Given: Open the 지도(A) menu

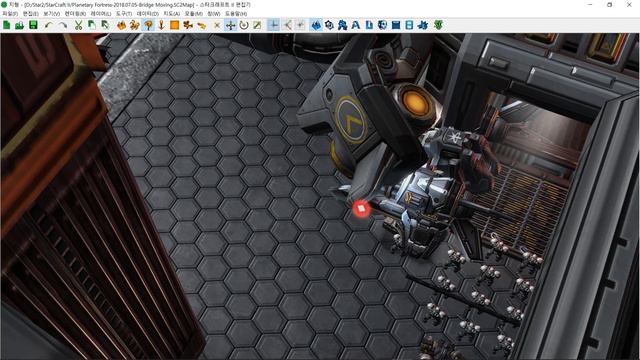Looking at the screenshot, I should pyautogui.click(x=172, y=13).
